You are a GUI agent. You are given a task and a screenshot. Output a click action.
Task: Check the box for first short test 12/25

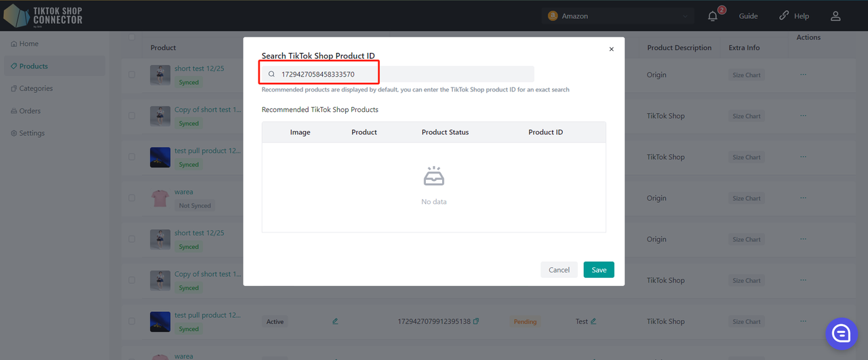point(132,75)
